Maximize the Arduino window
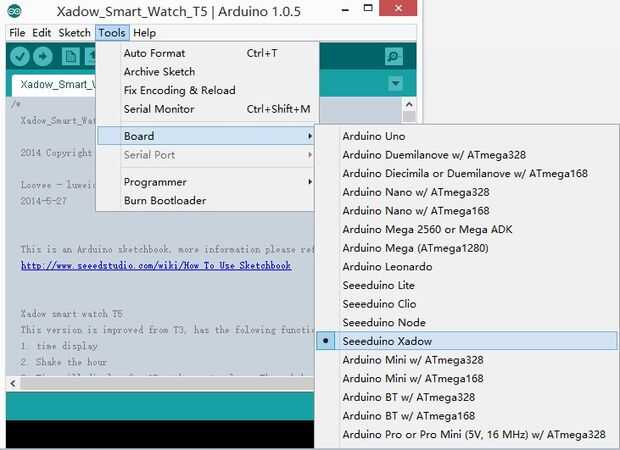This screenshot has height=450, width=620. [x=368, y=8]
